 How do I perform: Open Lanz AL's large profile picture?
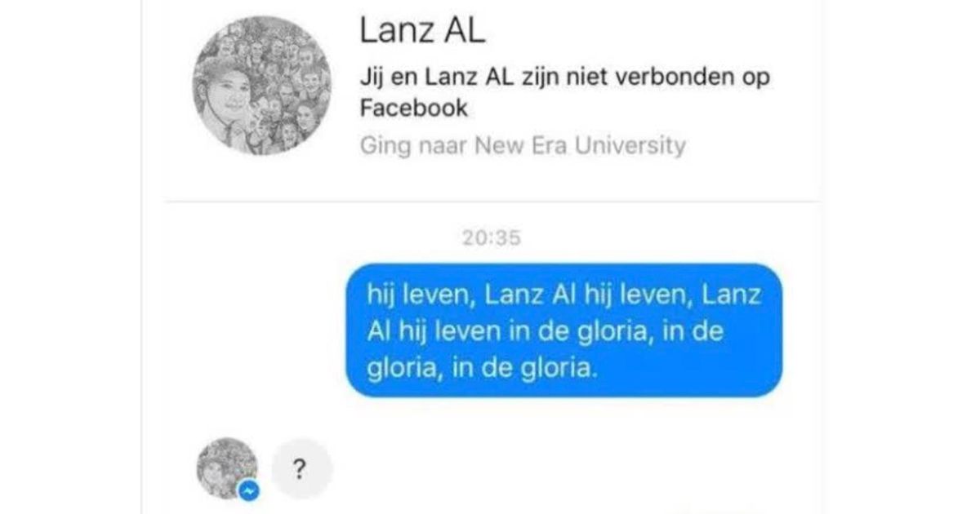click(262, 84)
